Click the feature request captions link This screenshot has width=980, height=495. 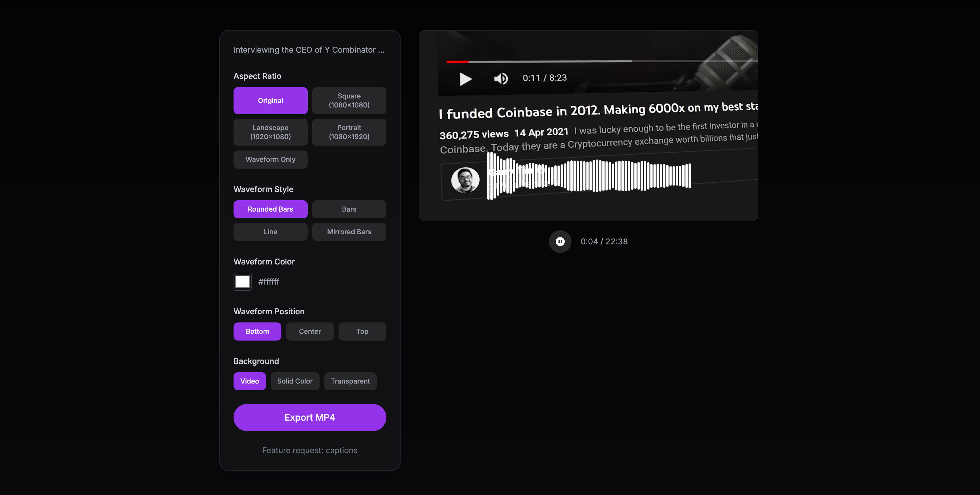tap(309, 450)
